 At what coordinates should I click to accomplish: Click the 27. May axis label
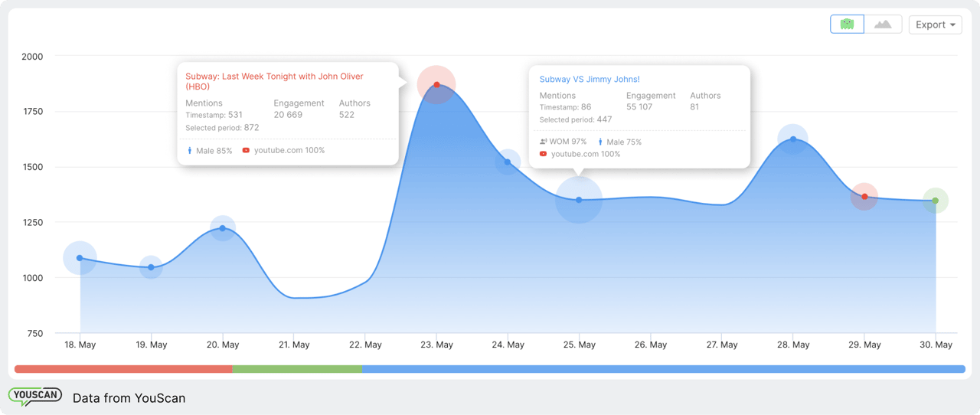[722, 345]
